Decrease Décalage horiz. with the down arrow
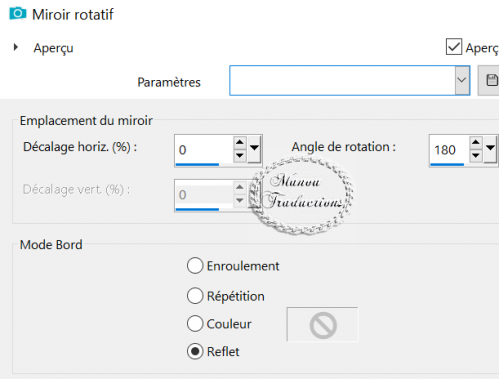This screenshot has height=379, width=499. coord(240,155)
